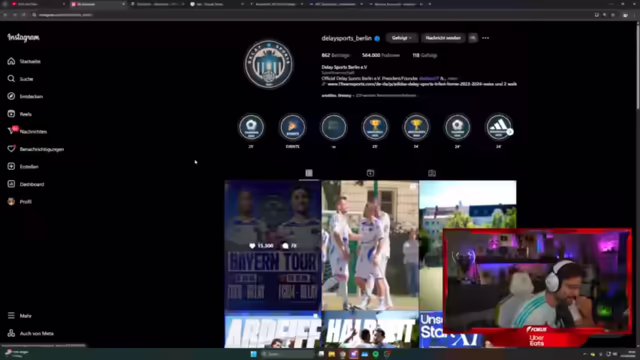Expand the Mehr hamburger menu
The width and height of the screenshot is (640, 360).
11,316
